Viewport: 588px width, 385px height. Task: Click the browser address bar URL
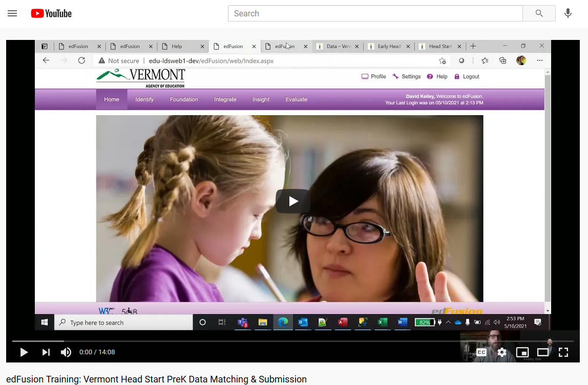[211, 61]
